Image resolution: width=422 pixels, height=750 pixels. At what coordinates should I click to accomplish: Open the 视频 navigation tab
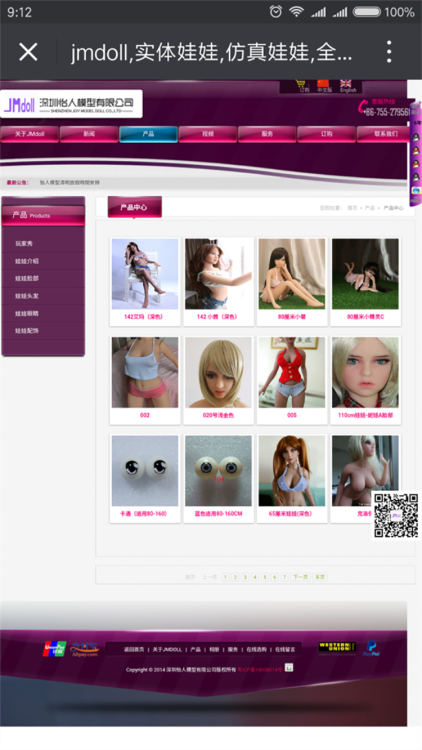click(x=208, y=134)
